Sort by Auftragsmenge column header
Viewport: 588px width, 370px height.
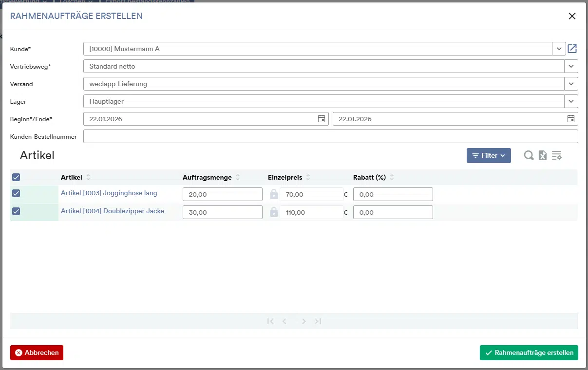pos(207,177)
